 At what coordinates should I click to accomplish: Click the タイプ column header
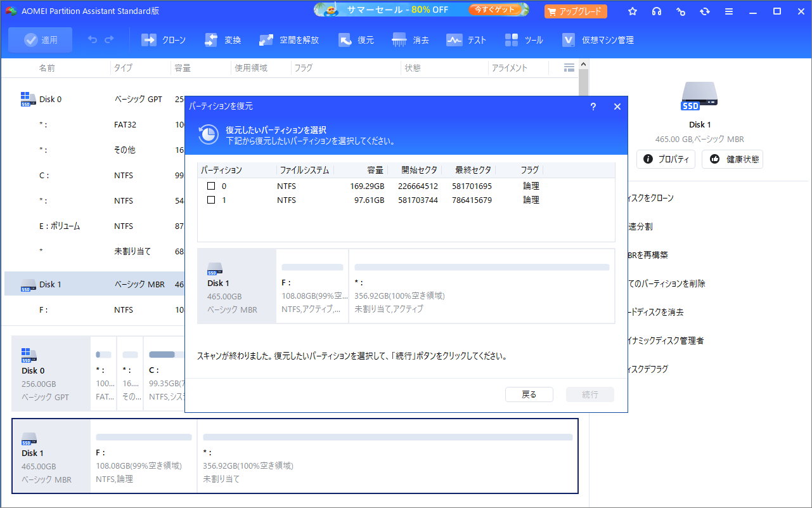tap(124, 68)
